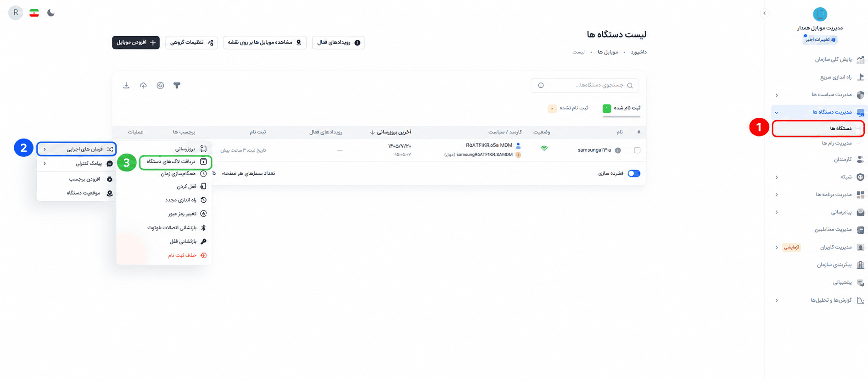Click the cloud upload icon above the table

pos(143,85)
